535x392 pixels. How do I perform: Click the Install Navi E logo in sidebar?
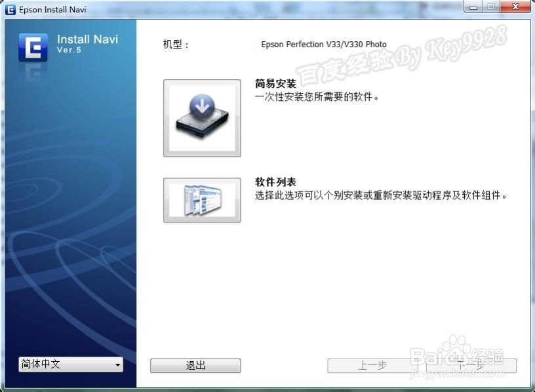point(33,47)
